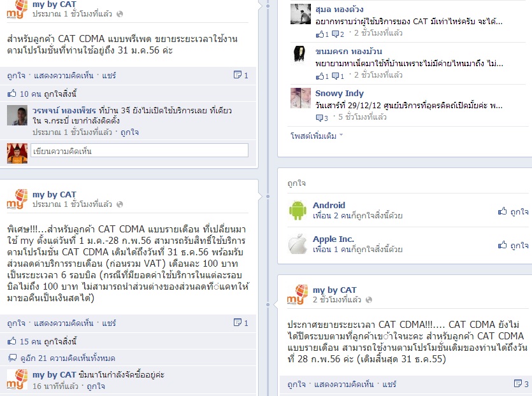Click globe privacy icon on 2 ชั่วโมงที่แล้ว post
Viewport: 532px width, 396px height.
(369, 300)
